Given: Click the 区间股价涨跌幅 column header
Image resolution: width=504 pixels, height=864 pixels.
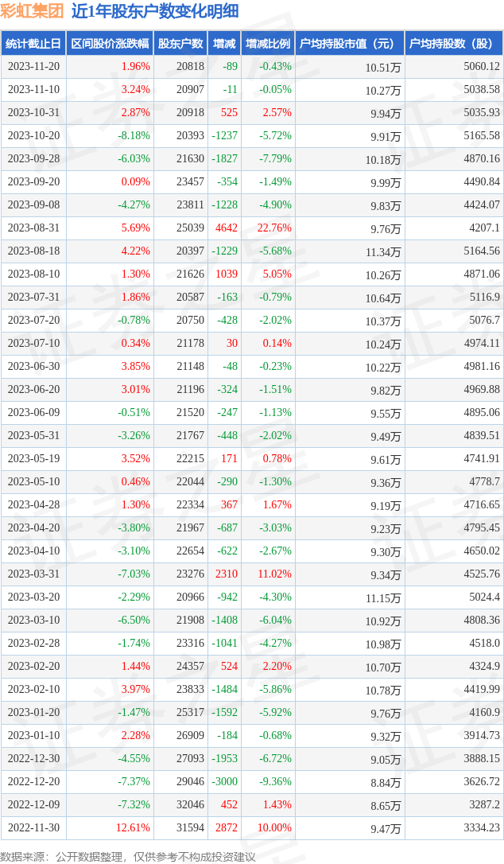Looking at the screenshot, I should pos(110,44).
